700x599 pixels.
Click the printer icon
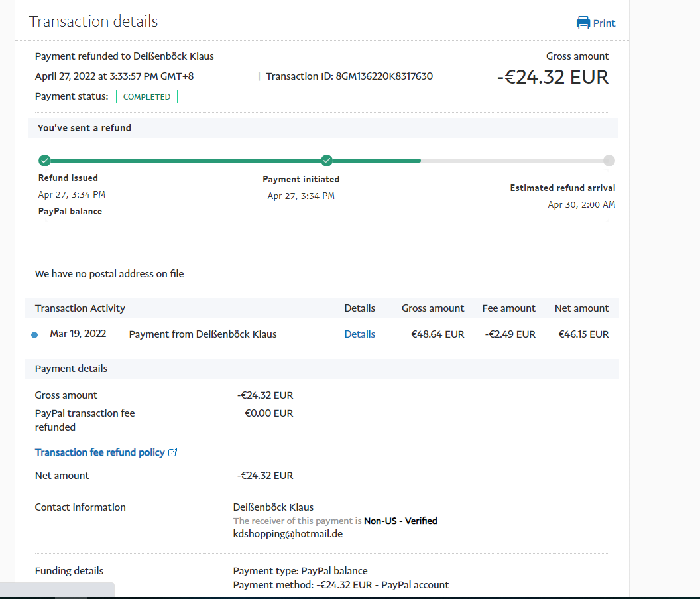tap(583, 23)
